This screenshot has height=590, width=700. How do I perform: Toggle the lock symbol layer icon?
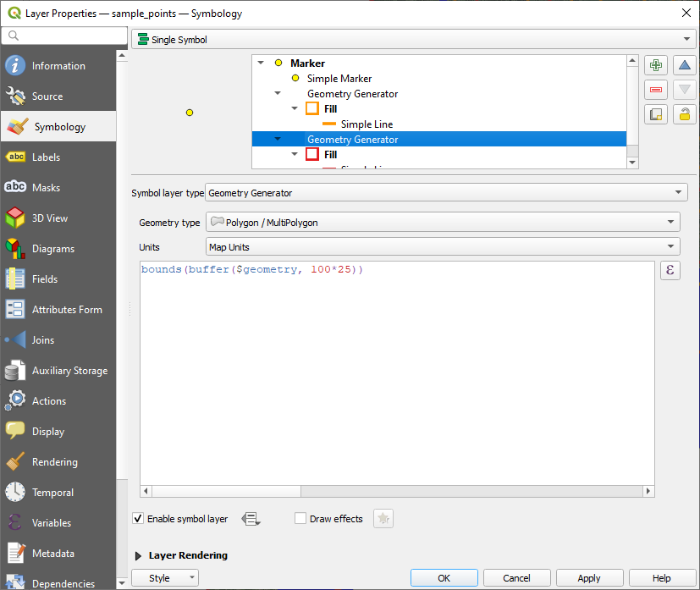[x=685, y=114]
